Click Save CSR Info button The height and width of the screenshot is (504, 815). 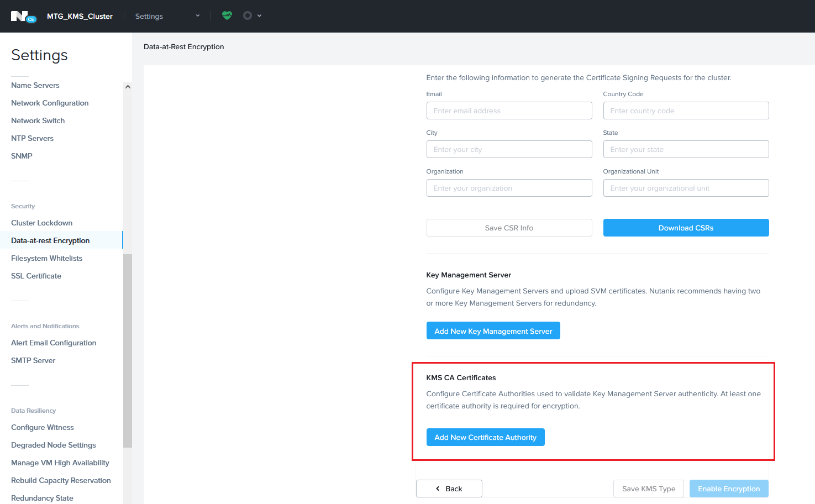click(509, 228)
